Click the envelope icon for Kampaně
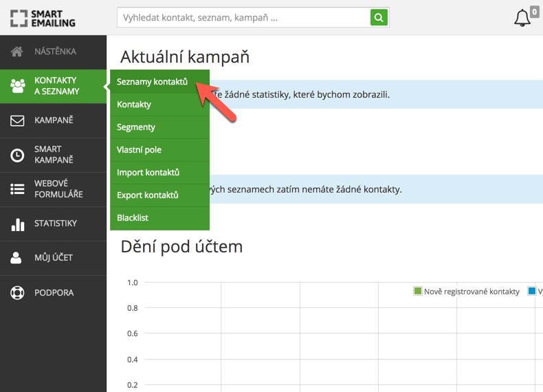 (17, 120)
